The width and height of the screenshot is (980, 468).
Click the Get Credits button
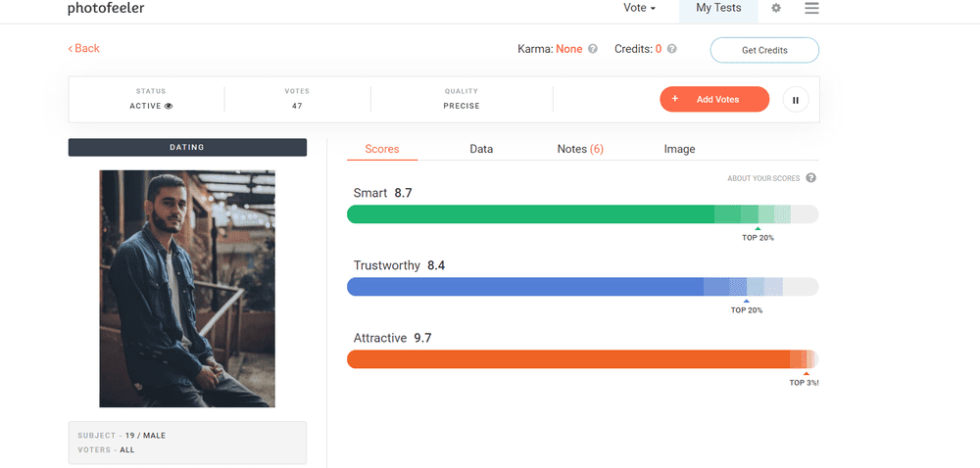[x=764, y=50]
